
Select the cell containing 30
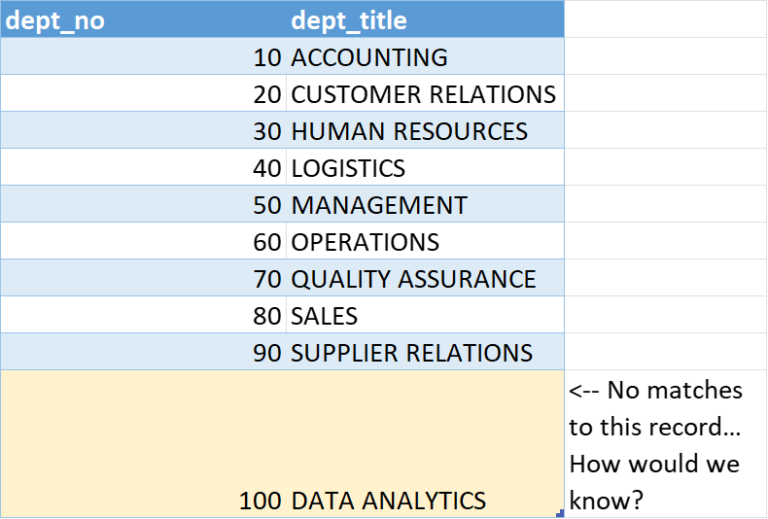(143, 131)
